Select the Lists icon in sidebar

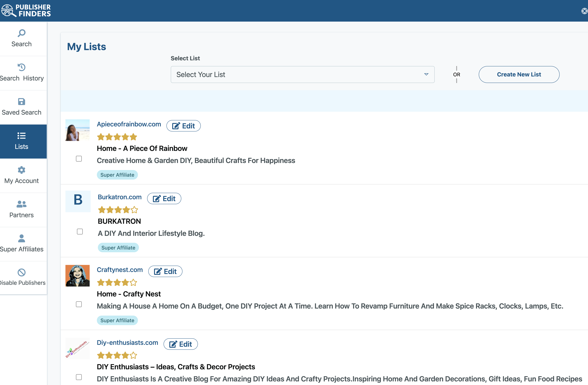point(21,136)
